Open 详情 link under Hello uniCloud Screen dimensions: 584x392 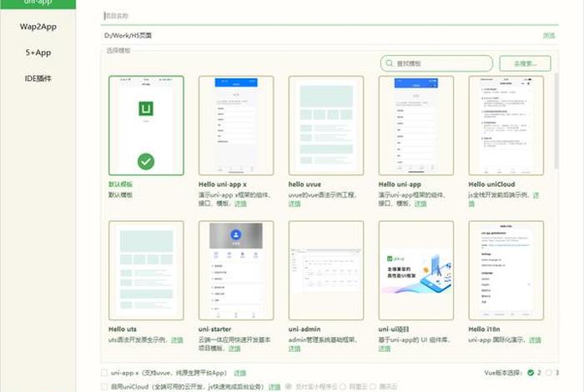click(x=536, y=195)
